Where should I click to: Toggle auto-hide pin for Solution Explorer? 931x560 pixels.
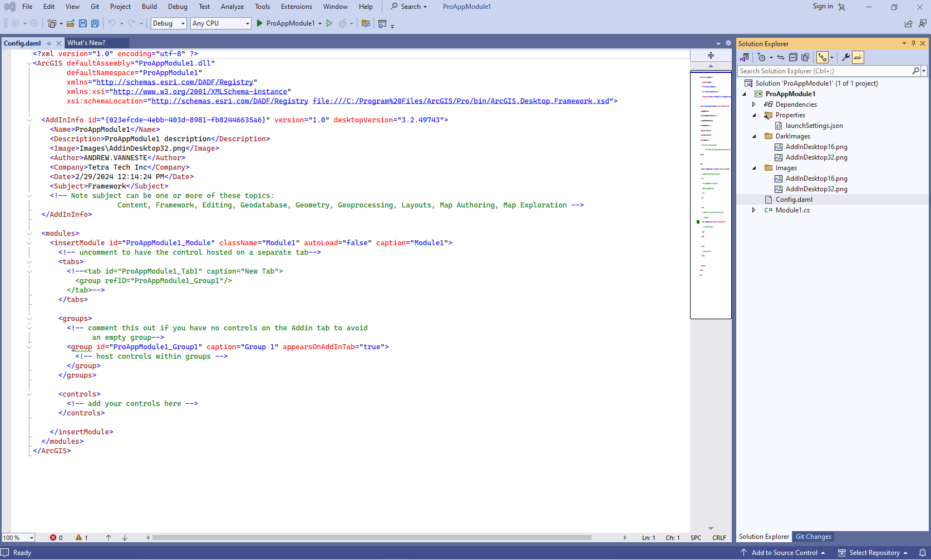[x=913, y=43]
